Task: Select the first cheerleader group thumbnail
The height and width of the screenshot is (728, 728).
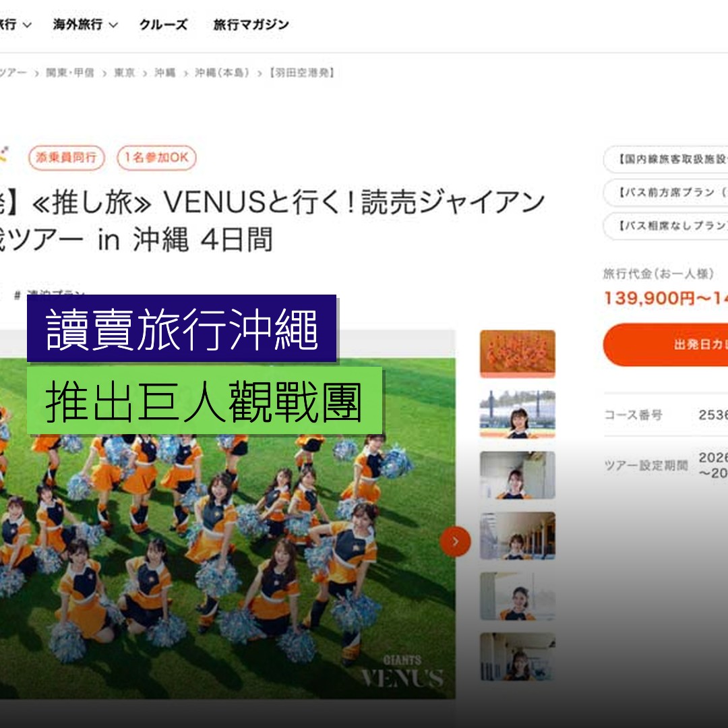Action: point(517,353)
